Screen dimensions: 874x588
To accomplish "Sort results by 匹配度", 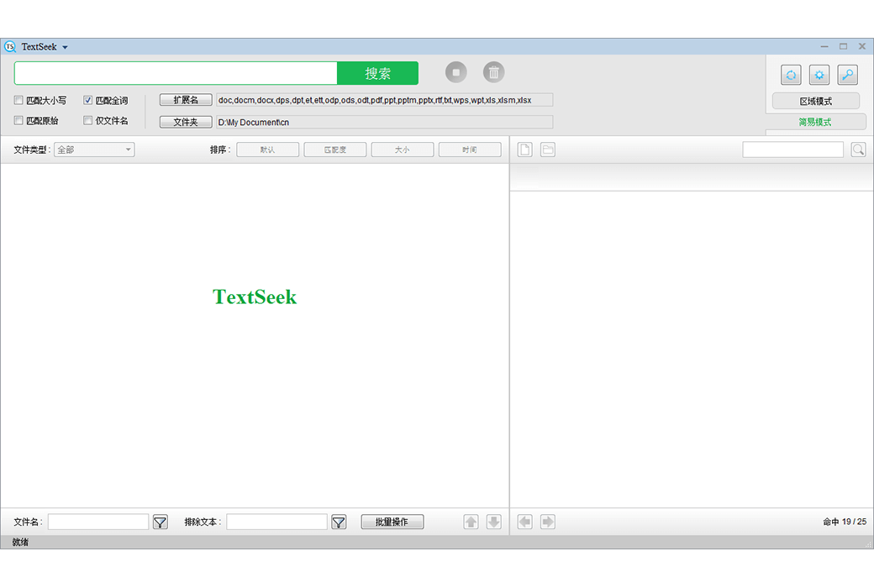I will click(x=335, y=150).
